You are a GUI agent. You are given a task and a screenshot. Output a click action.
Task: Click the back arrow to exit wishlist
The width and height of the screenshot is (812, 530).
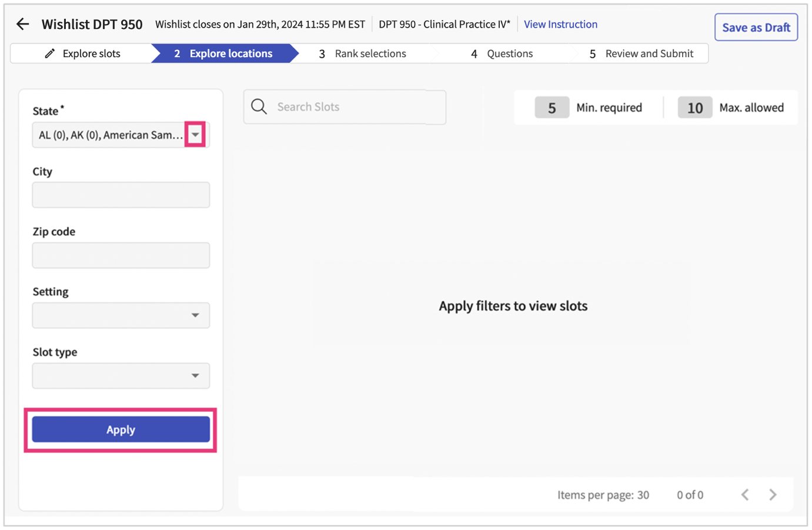click(x=22, y=24)
